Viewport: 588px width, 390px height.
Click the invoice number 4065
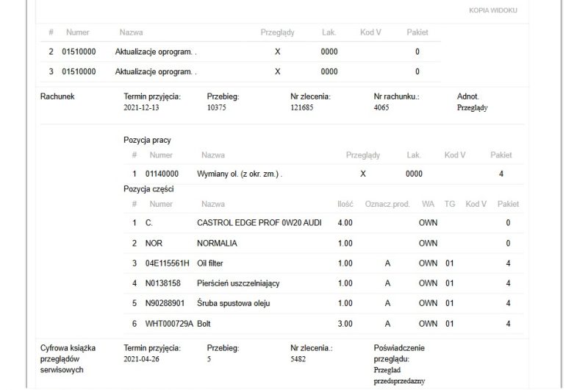coord(381,107)
